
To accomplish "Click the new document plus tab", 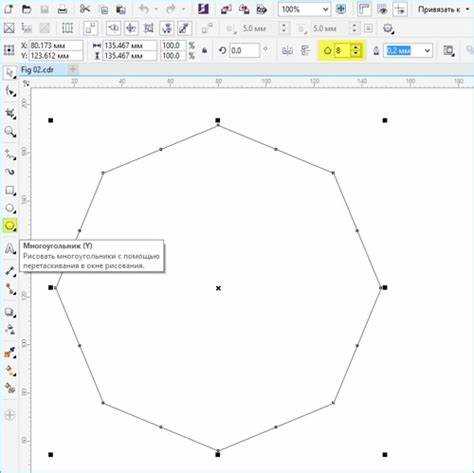I will point(73,70).
